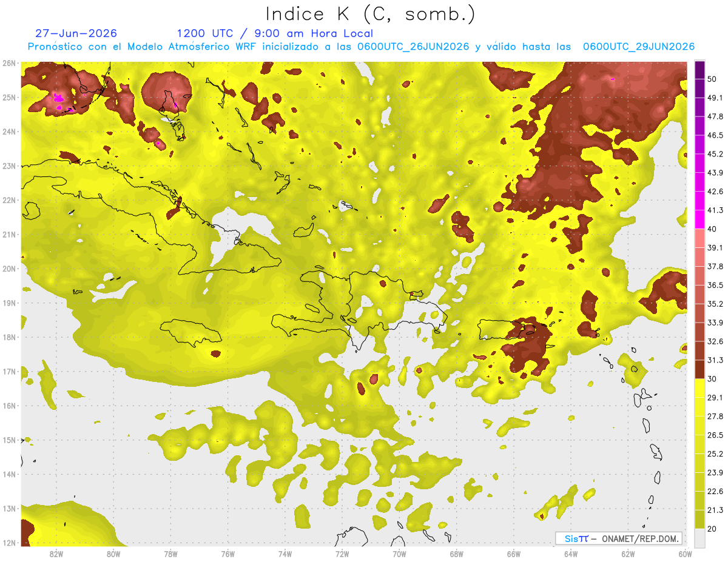Click the "32.6" color scale label

point(715,341)
